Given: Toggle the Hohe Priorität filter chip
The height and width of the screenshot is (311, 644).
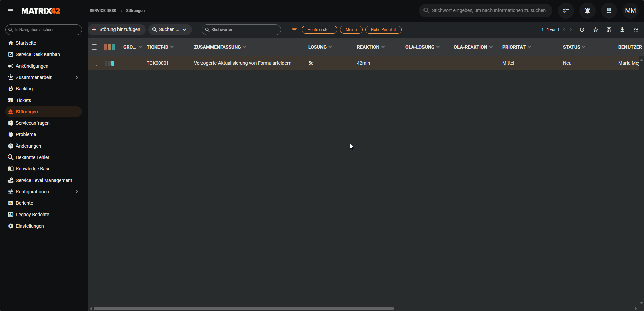Looking at the screenshot, I should [x=383, y=30].
